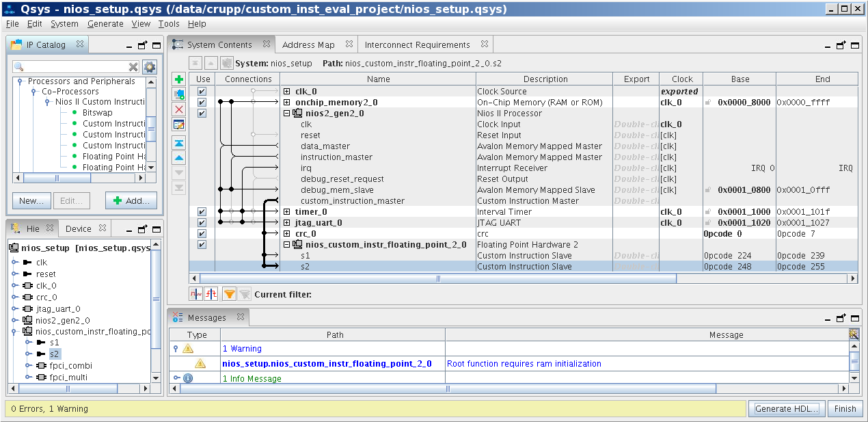Collapse the nios2_gen2_0 component tree
Image resolution: width=868 pixels, height=422 pixels.
pos(287,114)
